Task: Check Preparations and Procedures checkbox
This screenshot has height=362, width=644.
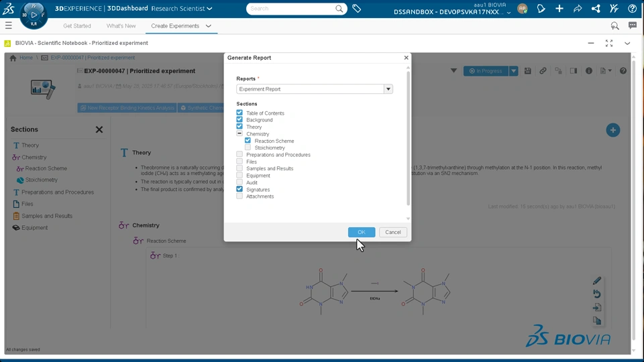Action: point(239,154)
